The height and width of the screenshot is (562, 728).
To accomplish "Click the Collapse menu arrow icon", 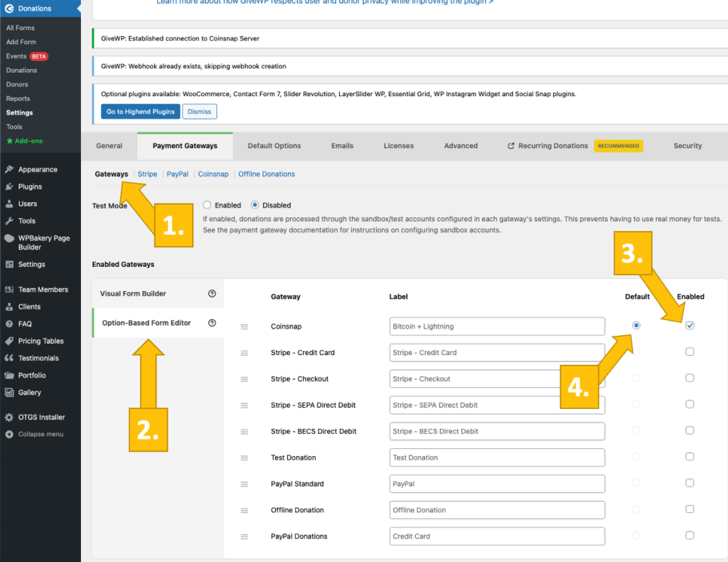I will [x=9, y=434].
